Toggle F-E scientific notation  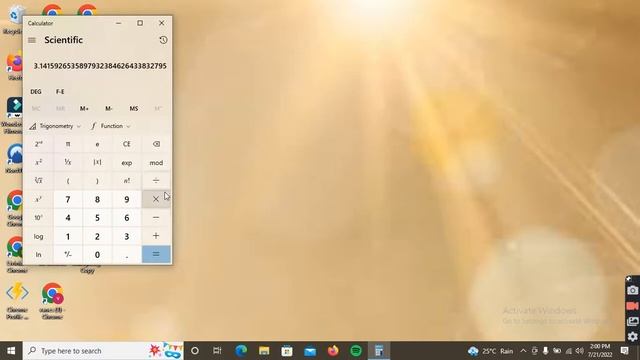[60, 91]
